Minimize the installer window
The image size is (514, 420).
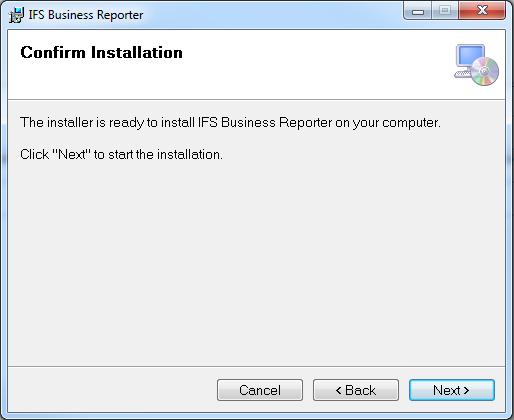pyautogui.click(x=418, y=10)
